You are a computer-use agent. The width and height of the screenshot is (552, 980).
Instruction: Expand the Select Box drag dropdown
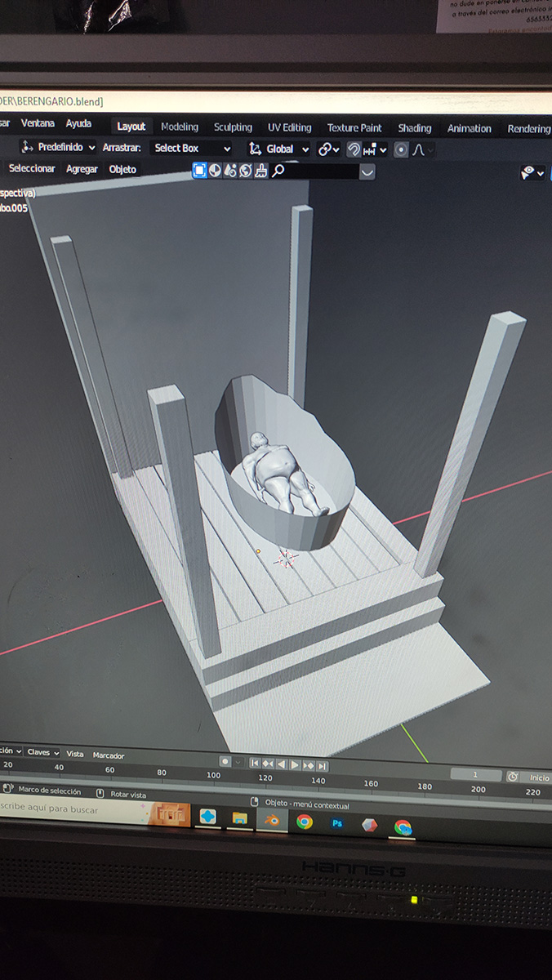coord(192,149)
